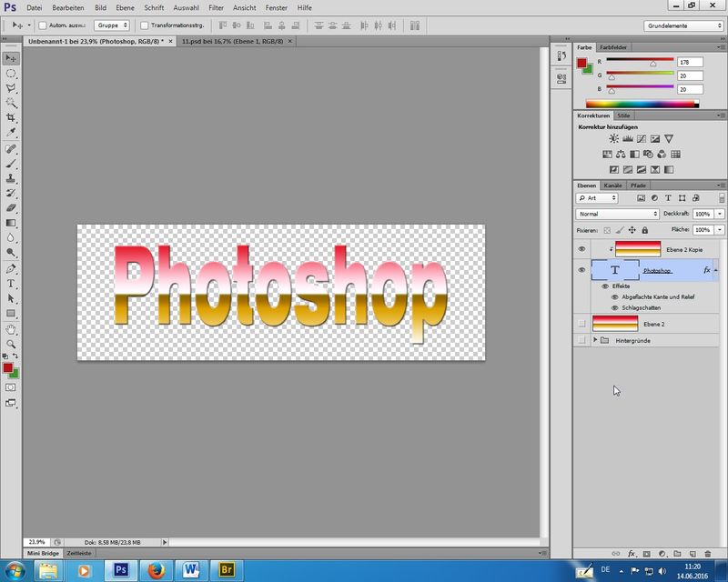Toggle visibility of Schlagschatten effect

point(615,307)
